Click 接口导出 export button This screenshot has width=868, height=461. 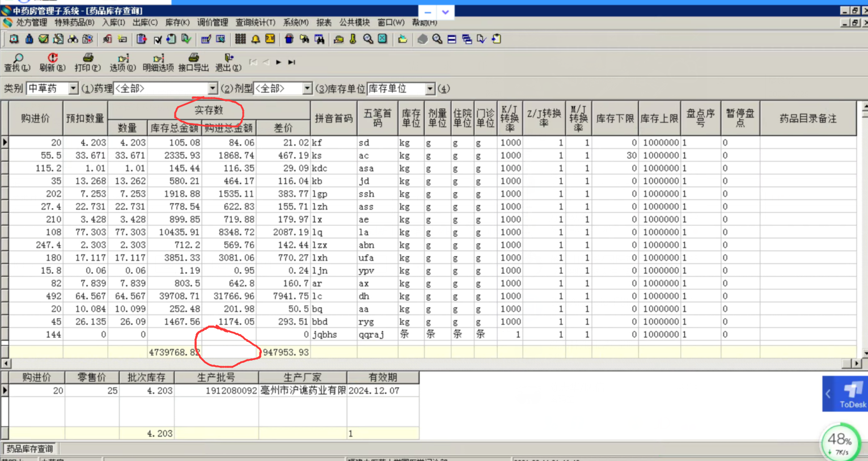point(193,62)
